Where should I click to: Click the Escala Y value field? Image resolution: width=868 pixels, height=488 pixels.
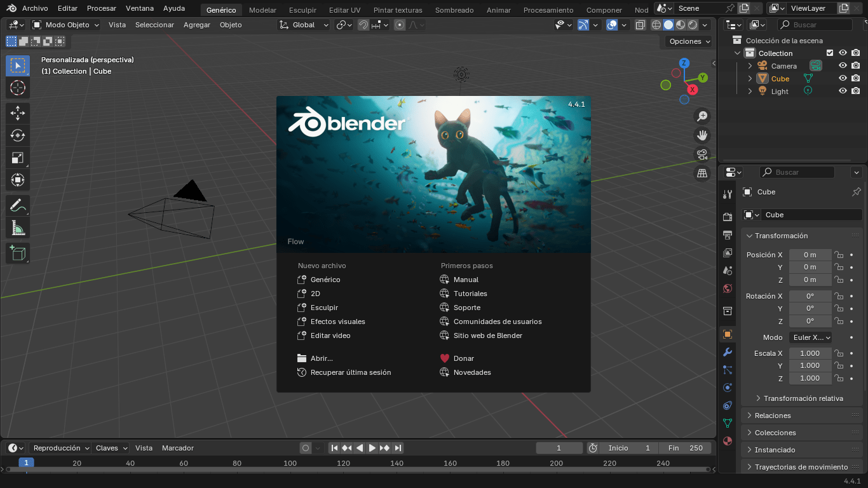[810, 365]
